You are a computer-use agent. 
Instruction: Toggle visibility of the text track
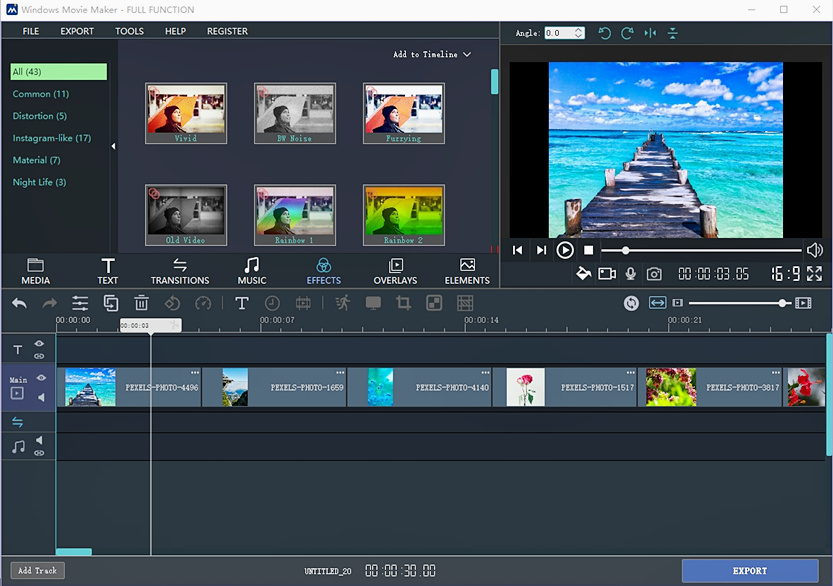[40, 343]
